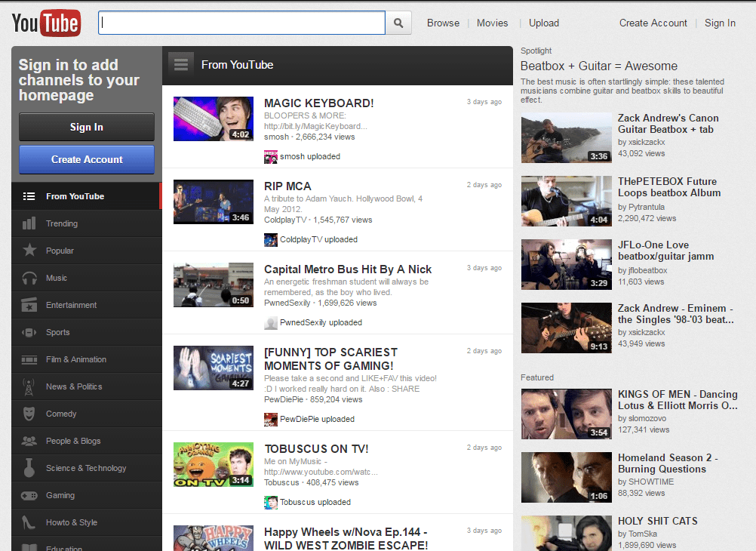
Task: Select the From YouTube sidebar label
Action: pyautogui.click(x=75, y=196)
